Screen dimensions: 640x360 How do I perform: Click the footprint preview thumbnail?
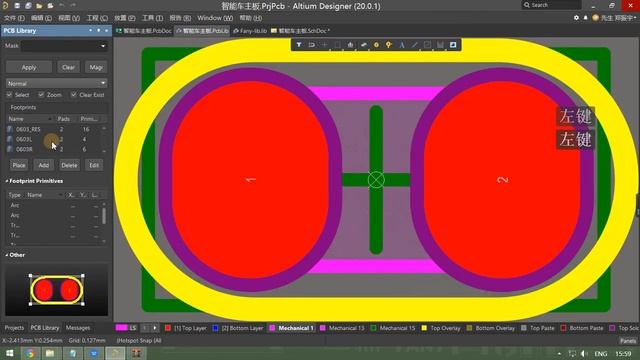coord(57,290)
